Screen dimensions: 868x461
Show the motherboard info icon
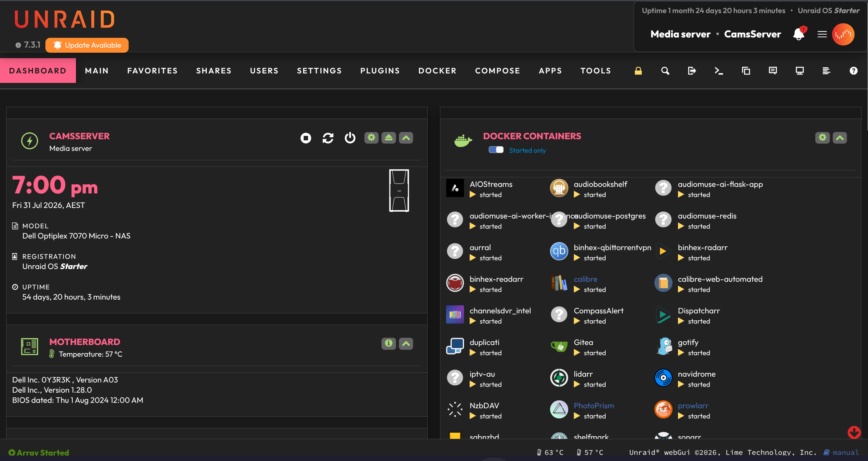pyautogui.click(x=389, y=344)
